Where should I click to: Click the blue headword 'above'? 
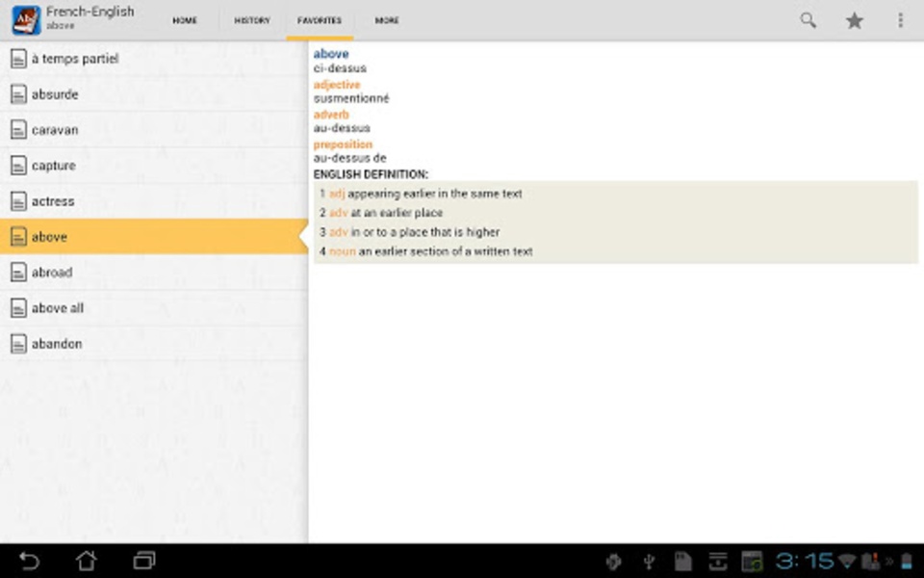[330, 54]
